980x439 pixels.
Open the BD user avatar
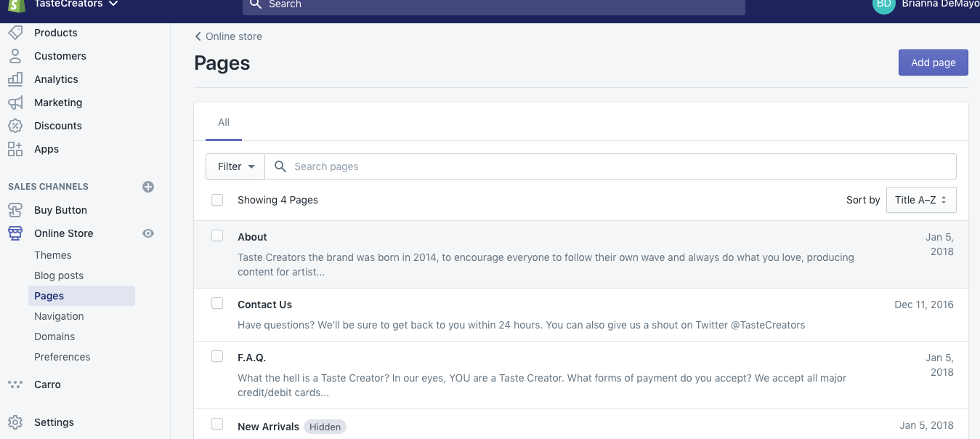[884, 4]
